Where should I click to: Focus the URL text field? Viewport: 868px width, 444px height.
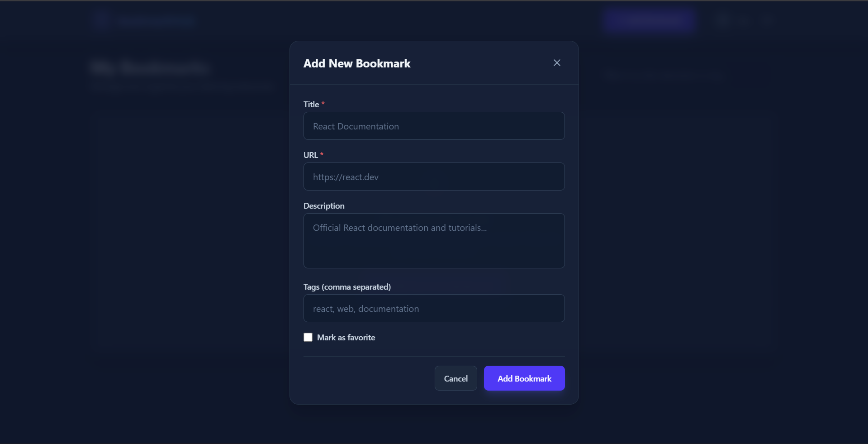434,177
